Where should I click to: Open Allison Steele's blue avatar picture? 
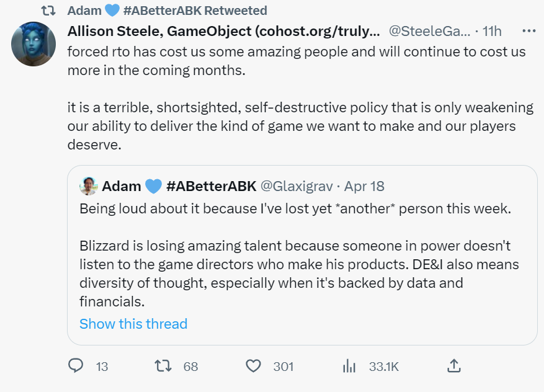tap(33, 43)
